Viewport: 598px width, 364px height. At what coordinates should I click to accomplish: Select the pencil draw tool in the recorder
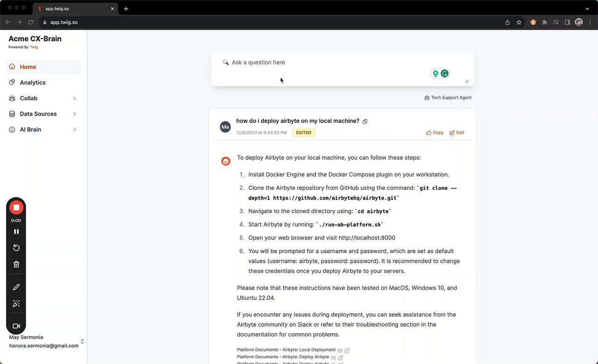[x=16, y=287]
